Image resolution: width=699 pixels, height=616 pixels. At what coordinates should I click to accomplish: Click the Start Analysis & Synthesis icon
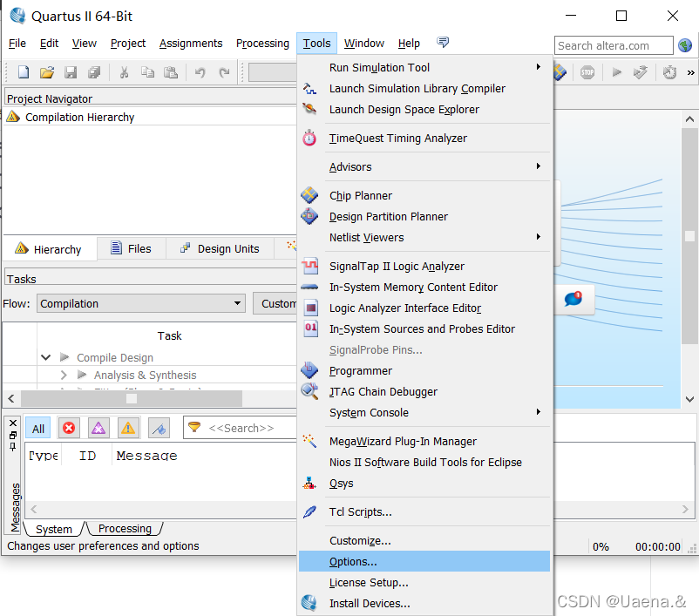(x=640, y=72)
